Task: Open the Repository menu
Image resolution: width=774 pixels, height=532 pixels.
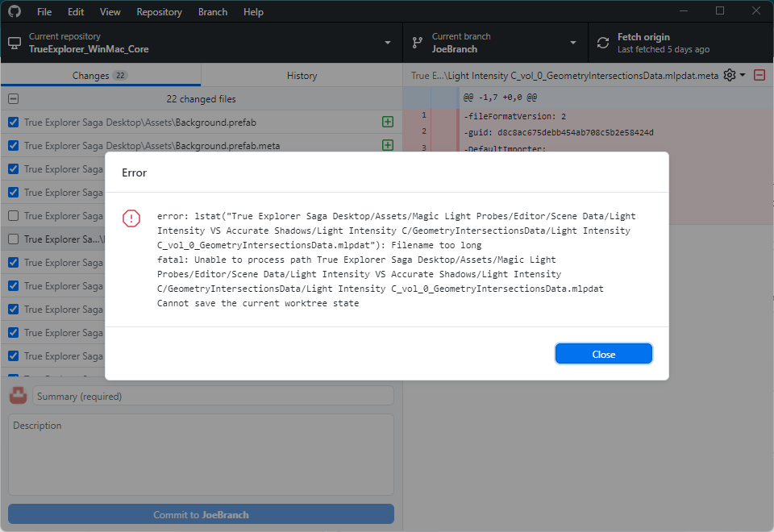Action: pos(159,11)
